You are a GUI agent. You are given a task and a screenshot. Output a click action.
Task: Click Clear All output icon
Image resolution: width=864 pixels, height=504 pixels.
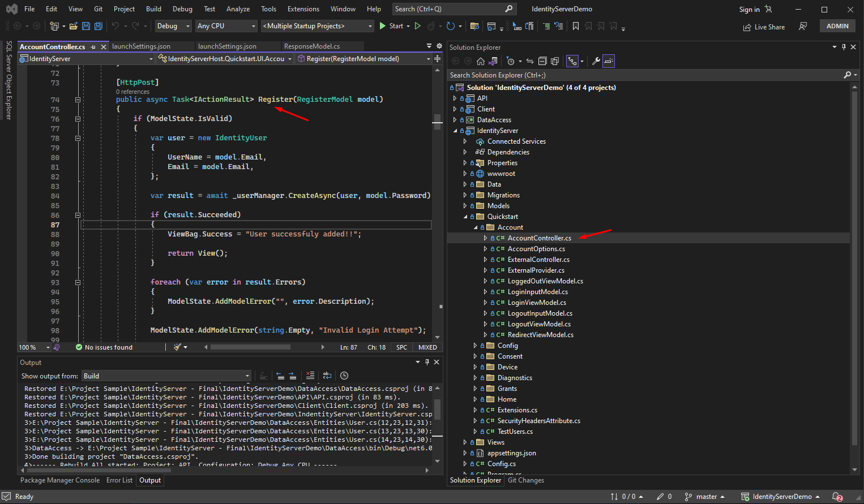point(310,376)
